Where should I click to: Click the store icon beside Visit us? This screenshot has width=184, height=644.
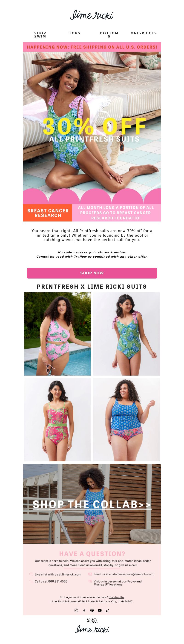pos(90,581)
